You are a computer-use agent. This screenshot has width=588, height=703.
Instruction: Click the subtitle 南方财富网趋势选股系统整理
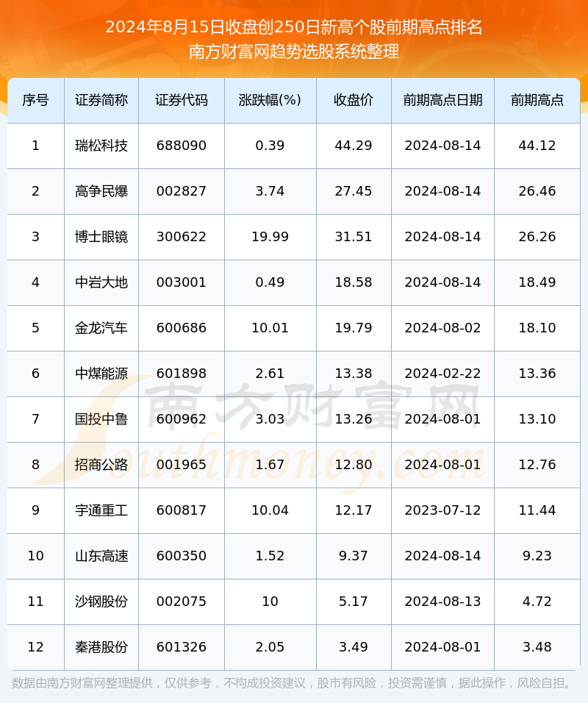pyautogui.click(x=294, y=51)
